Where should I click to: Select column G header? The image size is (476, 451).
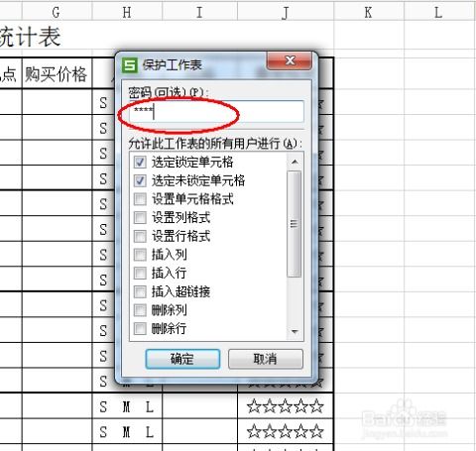(57, 13)
